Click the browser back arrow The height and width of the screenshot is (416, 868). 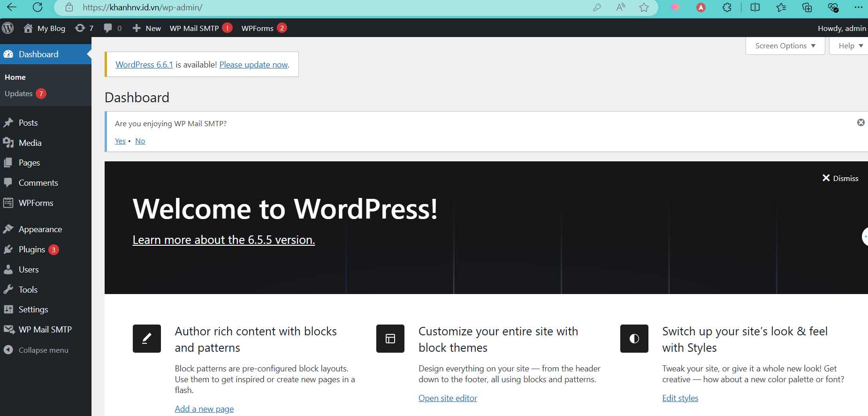(x=12, y=7)
